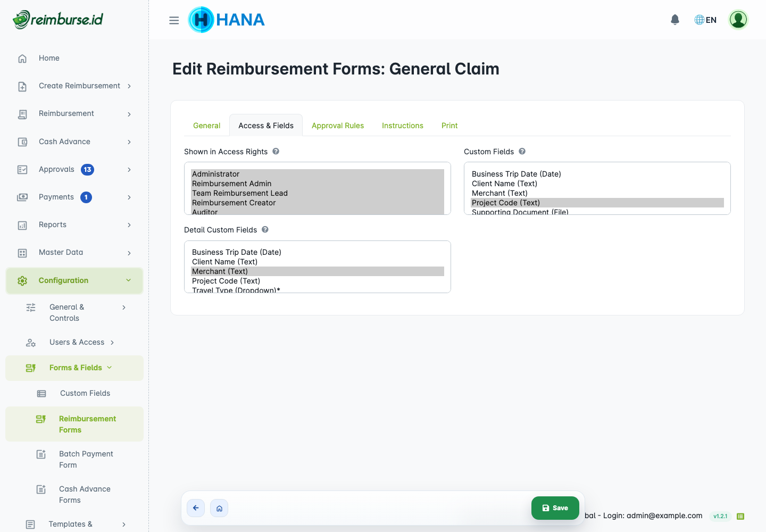Expand the Payments section chevron
The height and width of the screenshot is (532, 766).
(129, 197)
